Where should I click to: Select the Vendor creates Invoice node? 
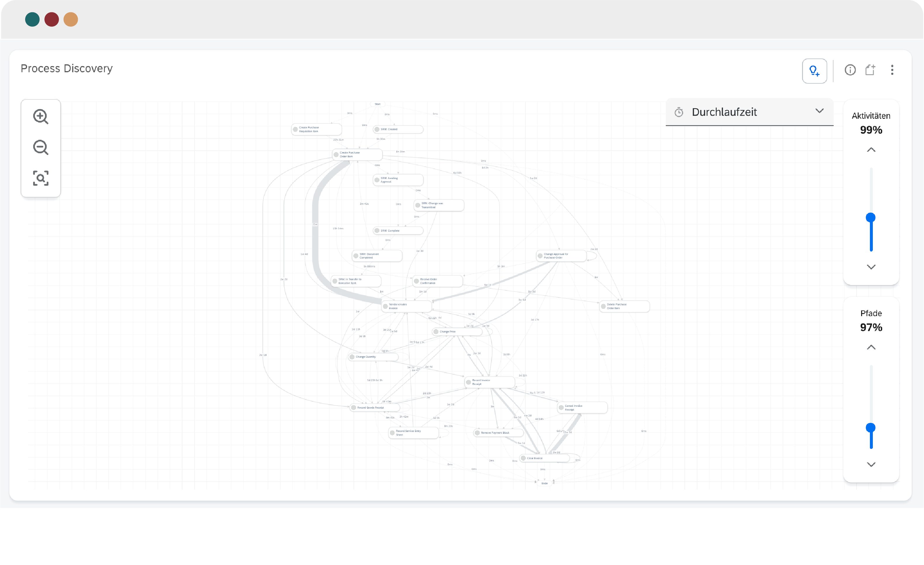click(406, 306)
